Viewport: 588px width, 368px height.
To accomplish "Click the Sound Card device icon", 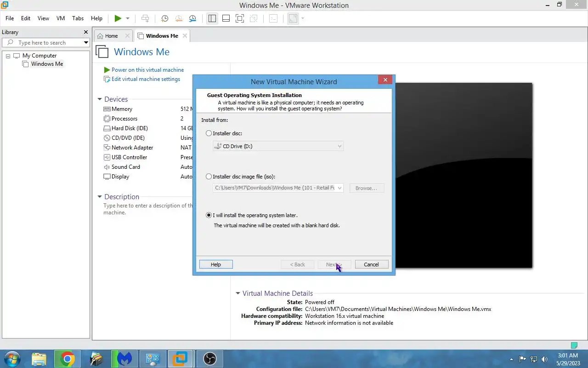I will coord(107,167).
